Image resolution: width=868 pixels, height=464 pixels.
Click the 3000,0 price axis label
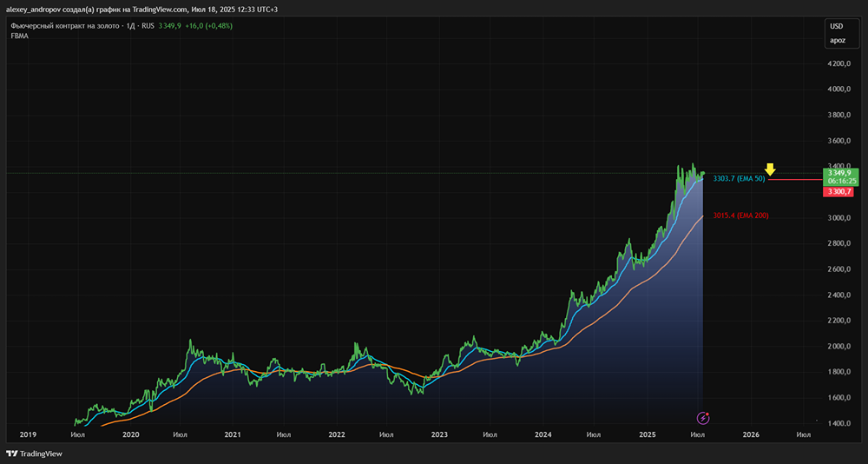839,218
